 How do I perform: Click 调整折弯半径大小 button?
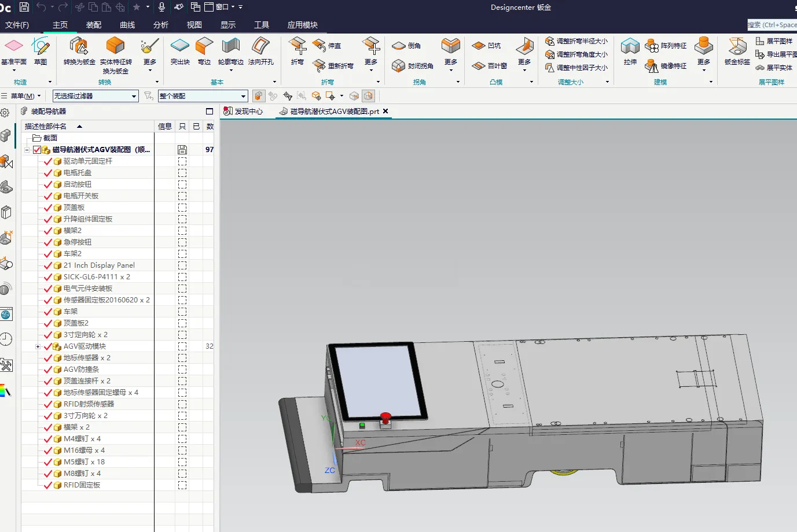576,41
